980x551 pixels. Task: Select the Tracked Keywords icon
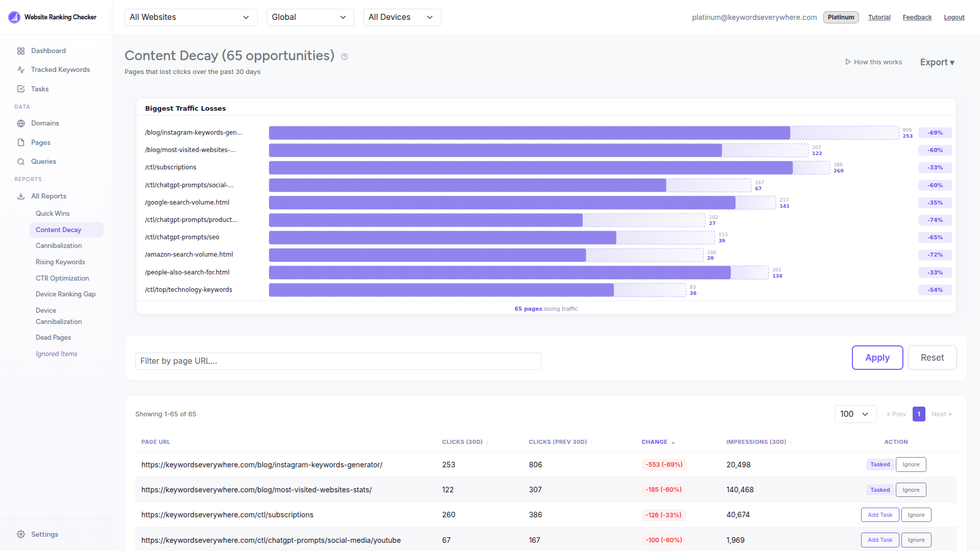21,69
